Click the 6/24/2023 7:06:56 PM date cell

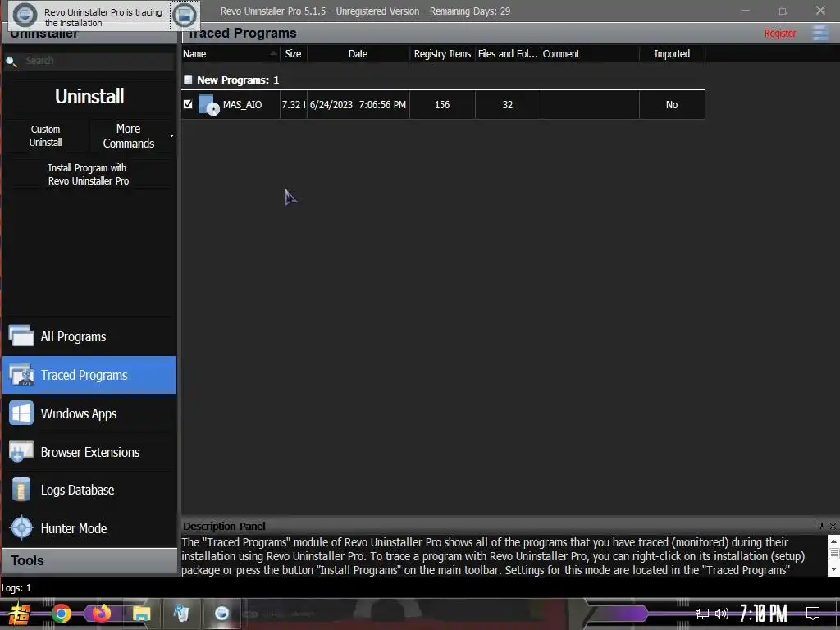[x=358, y=105]
